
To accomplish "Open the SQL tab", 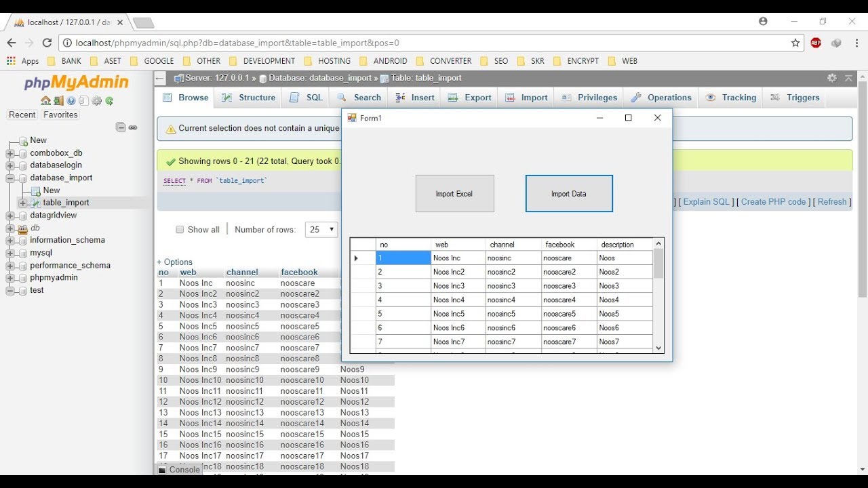I will click(x=306, y=98).
